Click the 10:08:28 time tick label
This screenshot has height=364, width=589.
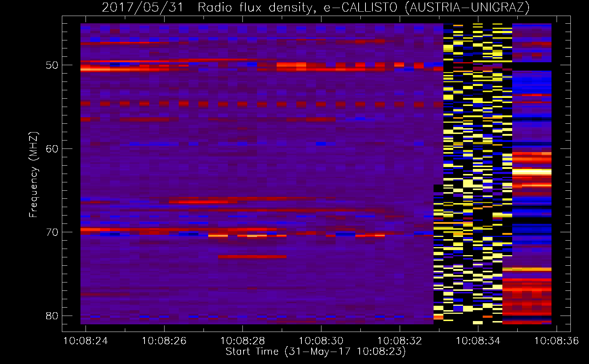pyautogui.click(x=242, y=341)
